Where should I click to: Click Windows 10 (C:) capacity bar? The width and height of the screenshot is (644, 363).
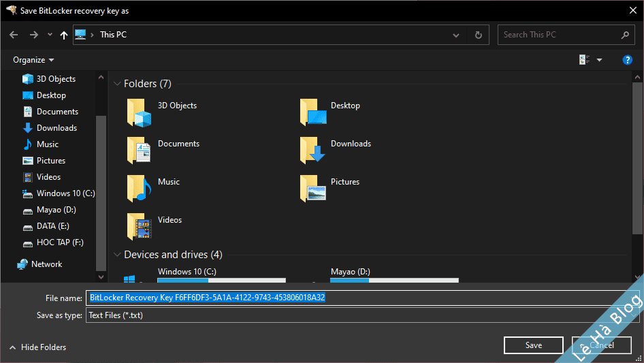[x=221, y=281]
